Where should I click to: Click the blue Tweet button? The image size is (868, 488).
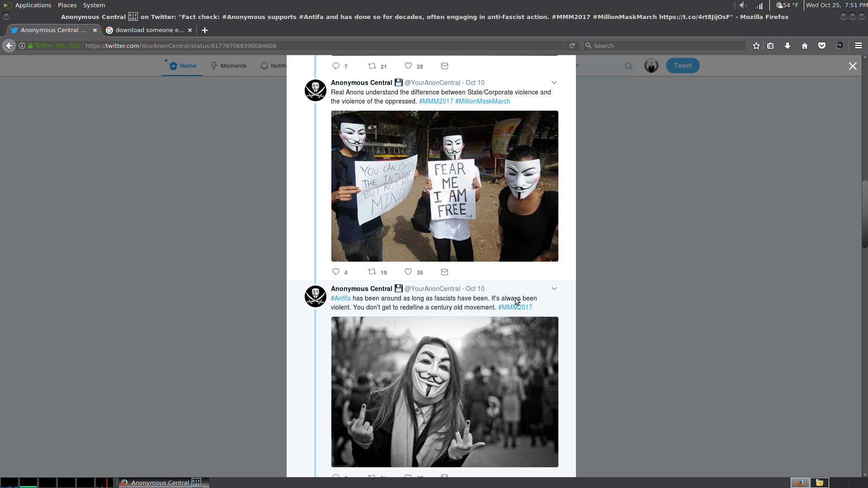pyautogui.click(x=682, y=66)
